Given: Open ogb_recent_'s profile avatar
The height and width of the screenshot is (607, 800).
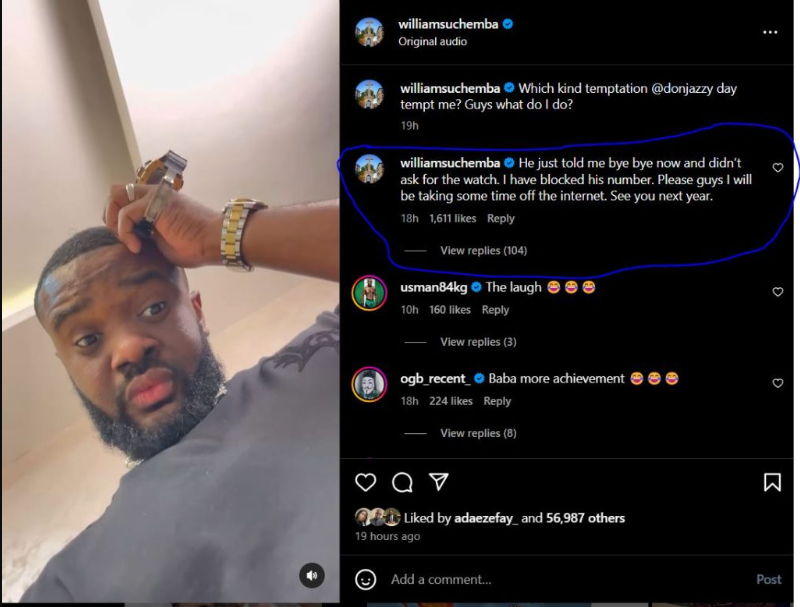Looking at the screenshot, I should [x=369, y=384].
